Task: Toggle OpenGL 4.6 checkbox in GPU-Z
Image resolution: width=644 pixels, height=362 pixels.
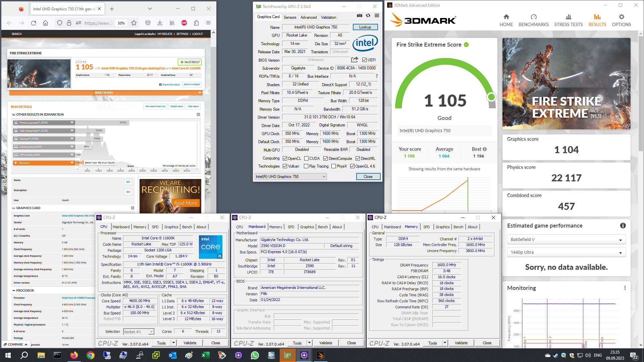Action: point(352,166)
